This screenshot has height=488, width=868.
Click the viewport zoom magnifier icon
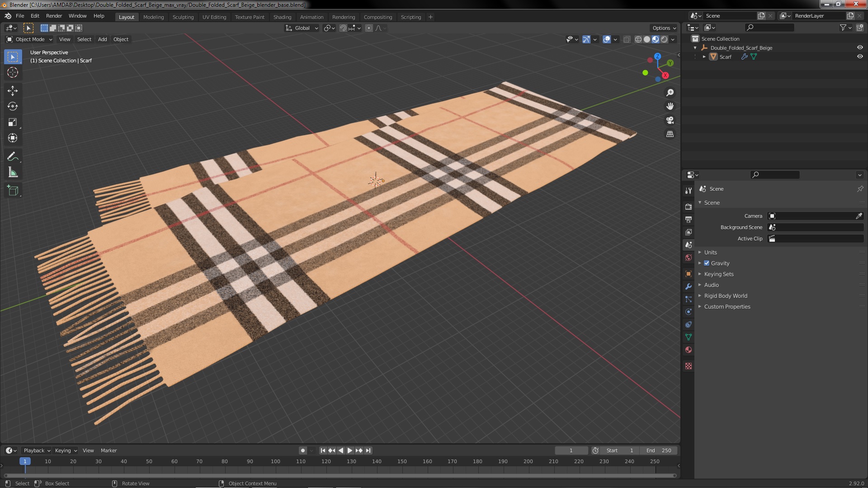[x=670, y=93]
